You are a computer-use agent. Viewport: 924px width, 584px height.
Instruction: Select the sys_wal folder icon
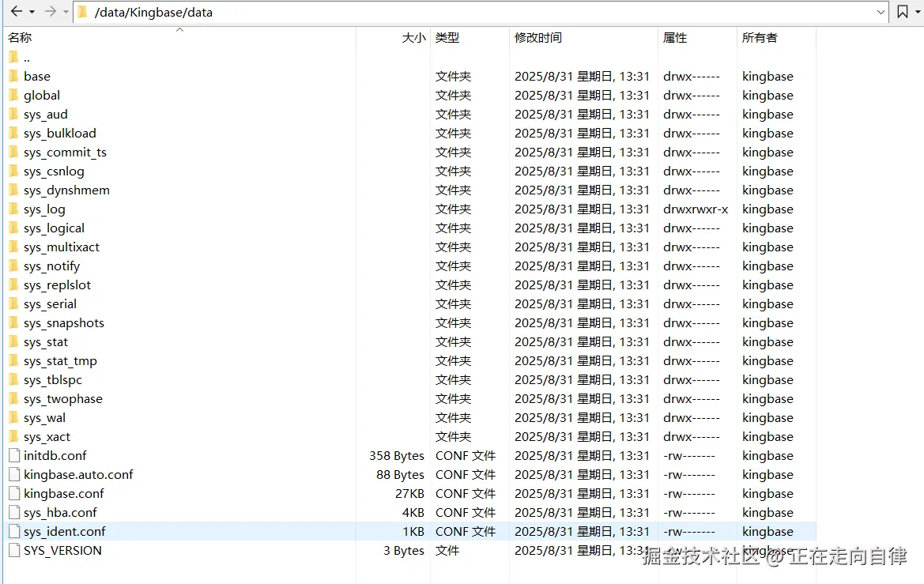[14, 417]
